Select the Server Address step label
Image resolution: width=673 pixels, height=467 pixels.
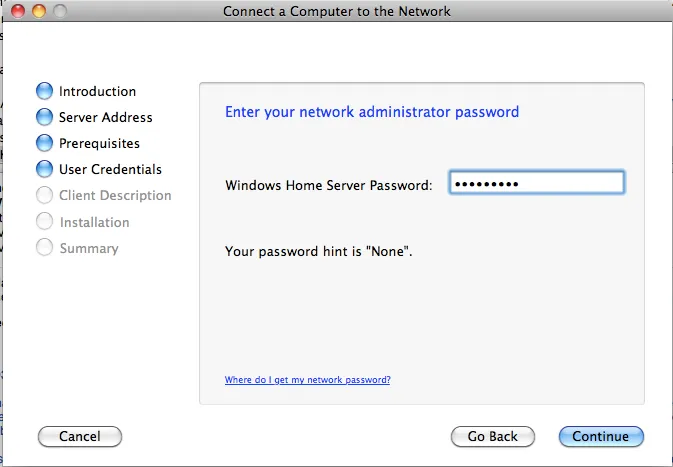pyautogui.click(x=106, y=117)
